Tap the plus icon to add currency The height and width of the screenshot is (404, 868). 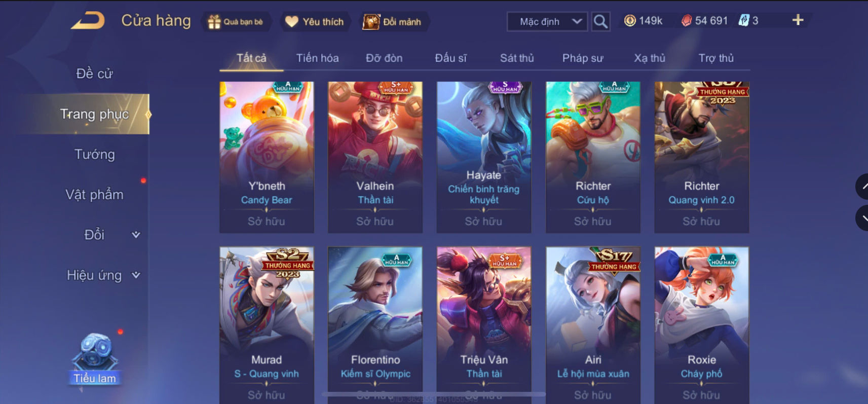(798, 20)
